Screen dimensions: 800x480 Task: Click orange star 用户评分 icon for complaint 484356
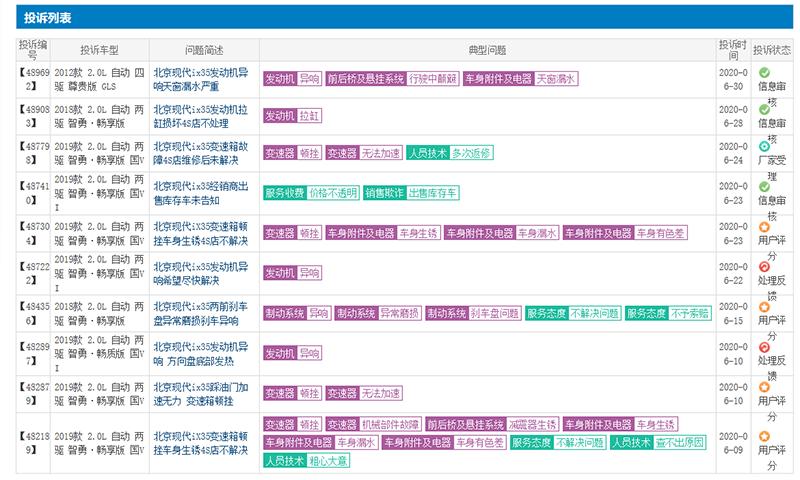764,307
